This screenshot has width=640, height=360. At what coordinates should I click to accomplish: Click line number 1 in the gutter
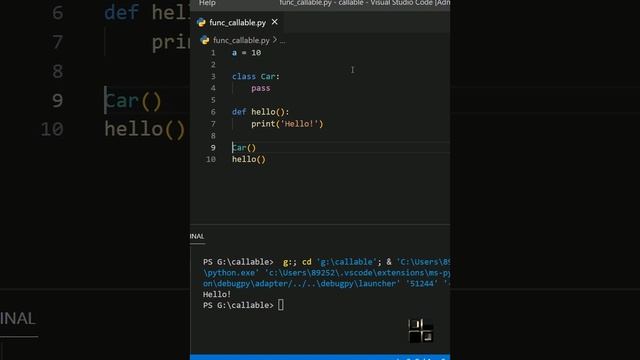(213, 53)
